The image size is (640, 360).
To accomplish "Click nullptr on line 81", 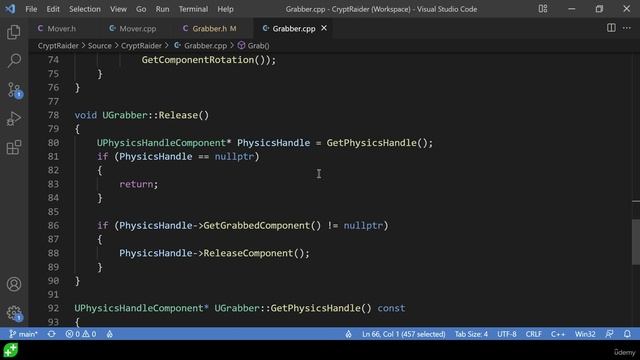I will (x=234, y=157).
